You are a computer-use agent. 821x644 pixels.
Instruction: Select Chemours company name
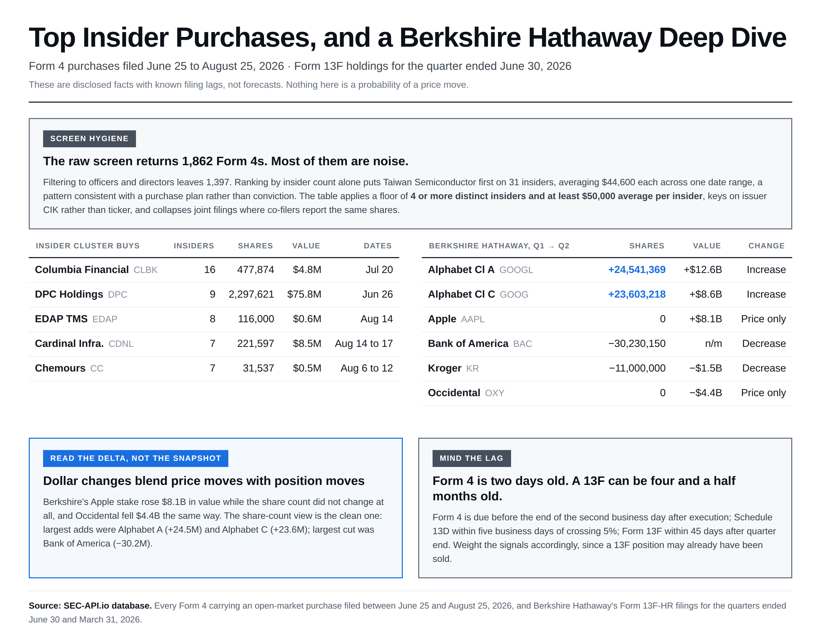pyautogui.click(x=60, y=368)
